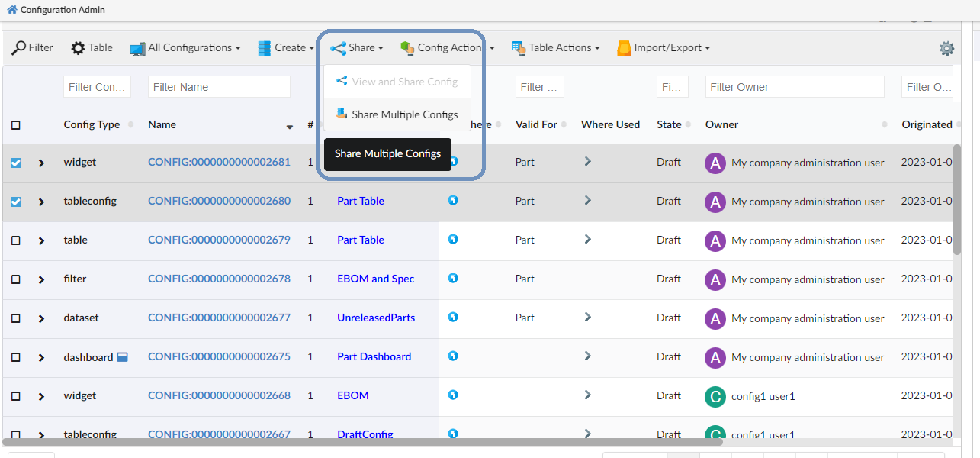Expand the tableconfig 2680 row

(x=41, y=202)
